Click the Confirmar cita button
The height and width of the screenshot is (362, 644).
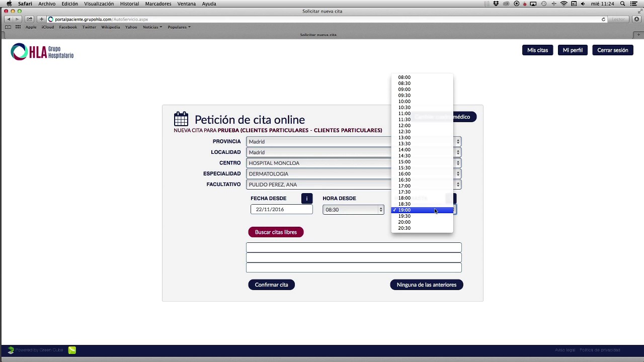pos(271,285)
